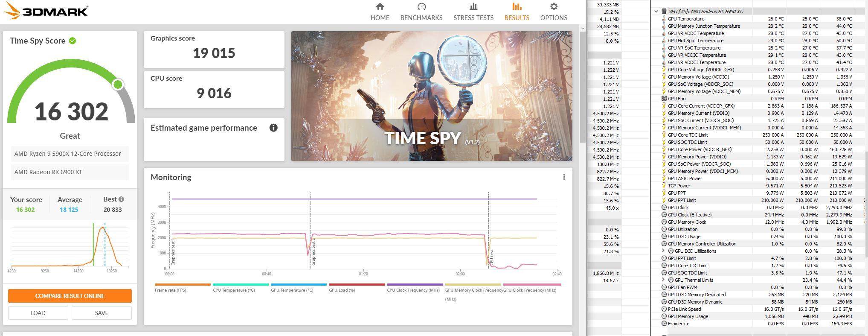Viewport: 868px width, 336px height.
Task: Click COMPARE RESULT ONLINE button
Action: (x=70, y=295)
